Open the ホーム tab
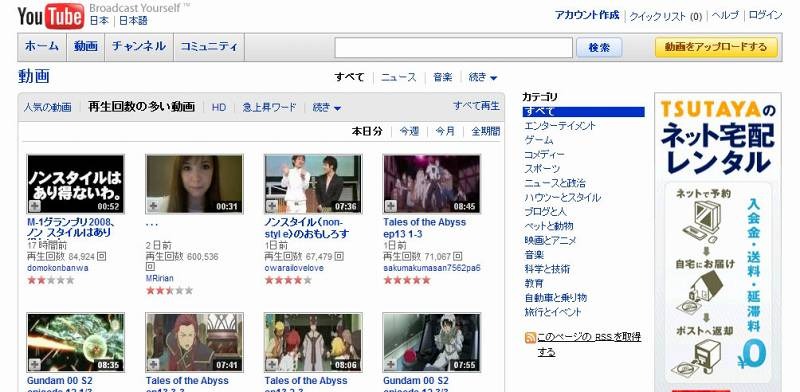Viewport: 800px width, 392px height. point(42,47)
